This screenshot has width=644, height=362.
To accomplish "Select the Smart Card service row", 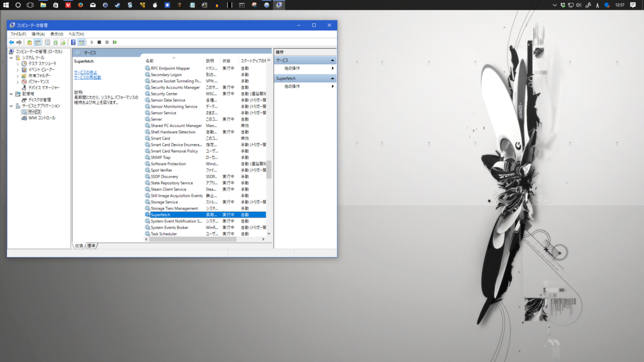I will coord(206,139).
